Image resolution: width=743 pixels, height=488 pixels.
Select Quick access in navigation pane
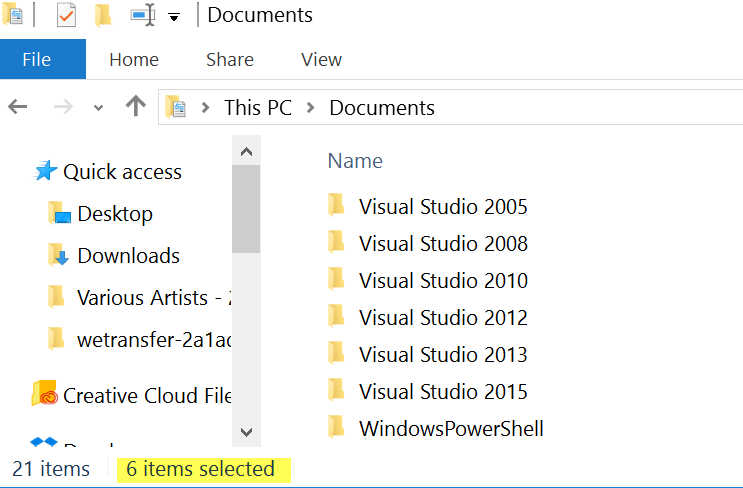tap(122, 172)
